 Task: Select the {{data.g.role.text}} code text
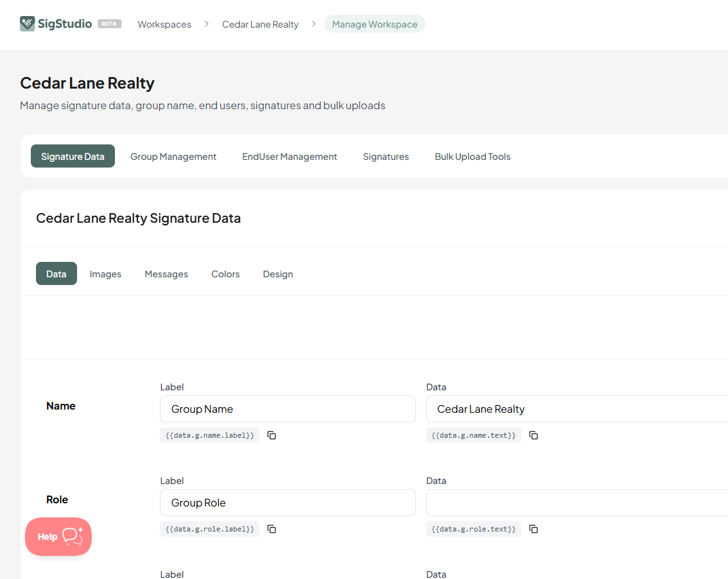(474, 530)
